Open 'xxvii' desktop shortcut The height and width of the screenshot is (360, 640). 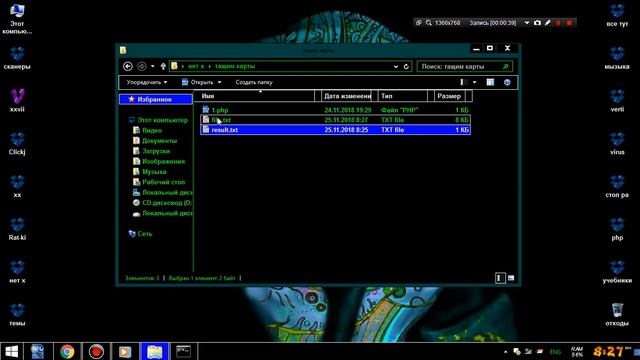tap(17, 100)
